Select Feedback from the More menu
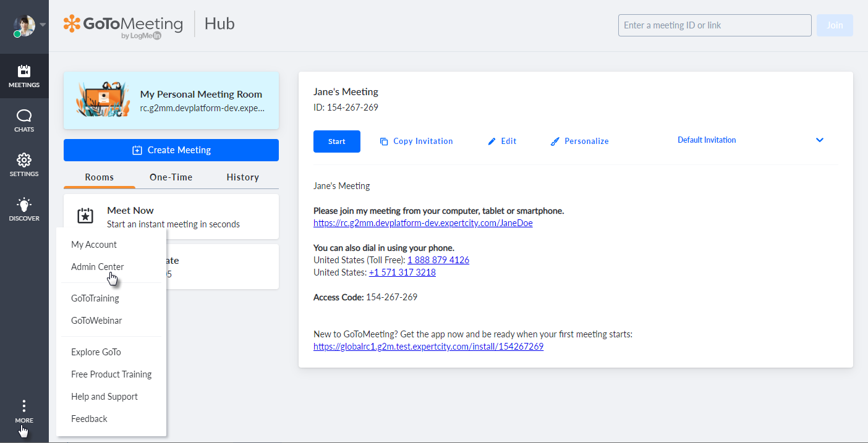The height and width of the screenshot is (443, 868). point(89,419)
